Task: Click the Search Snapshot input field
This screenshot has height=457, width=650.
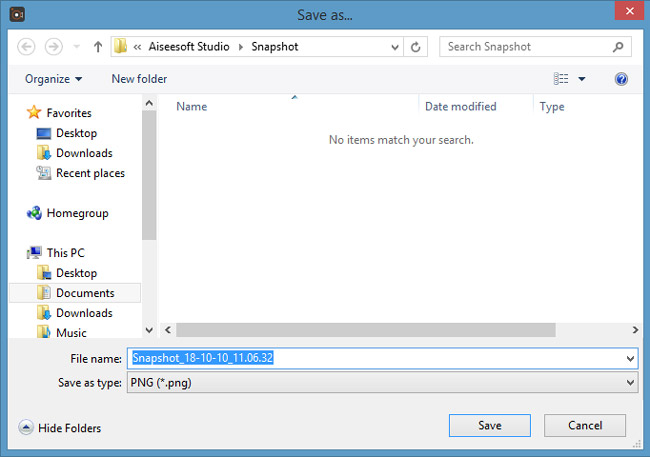Action: pos(526,47)
